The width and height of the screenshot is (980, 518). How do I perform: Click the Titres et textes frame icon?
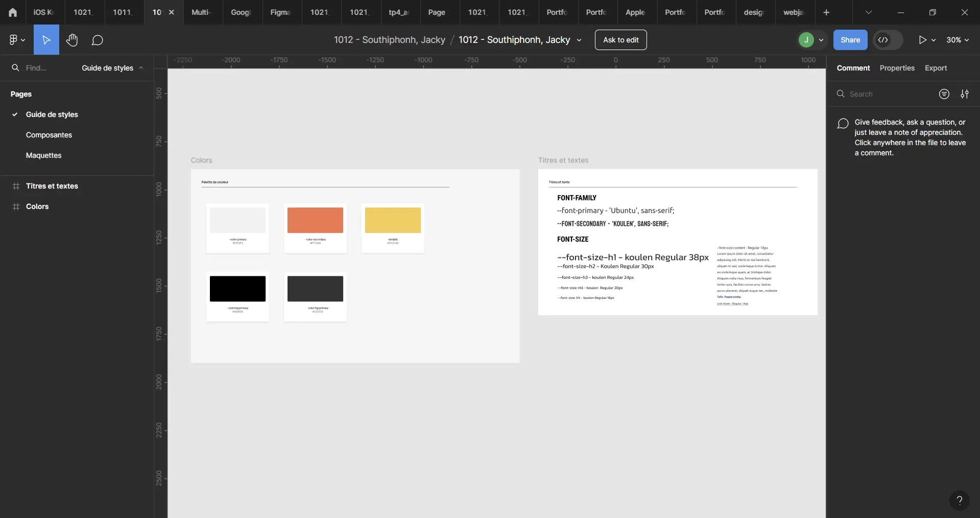pyautogui.click(x=16, y=186)
